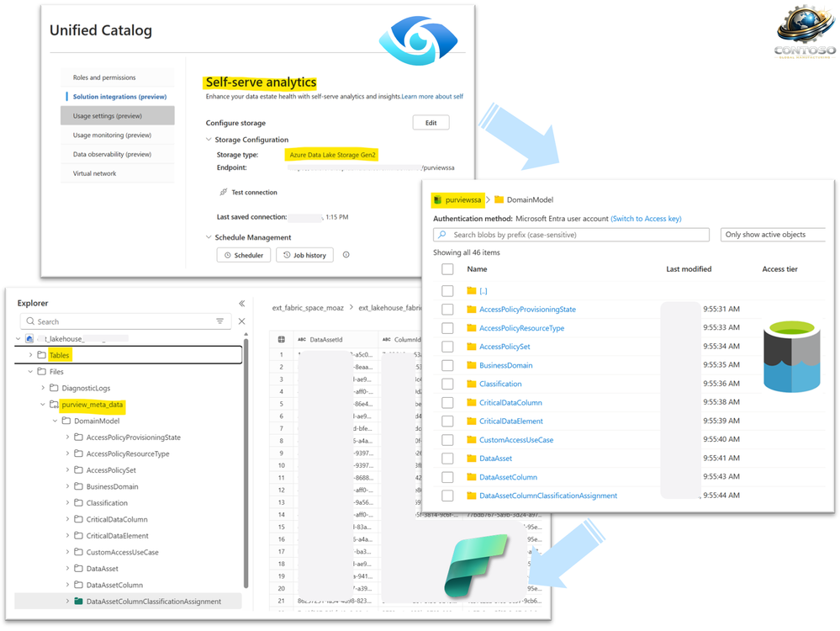
Task: Check Classification blob row checkbox
Action: point(447,384)
